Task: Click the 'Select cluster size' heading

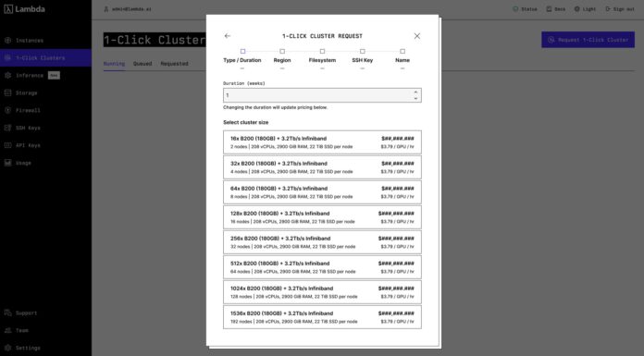Action: (245, 122)
